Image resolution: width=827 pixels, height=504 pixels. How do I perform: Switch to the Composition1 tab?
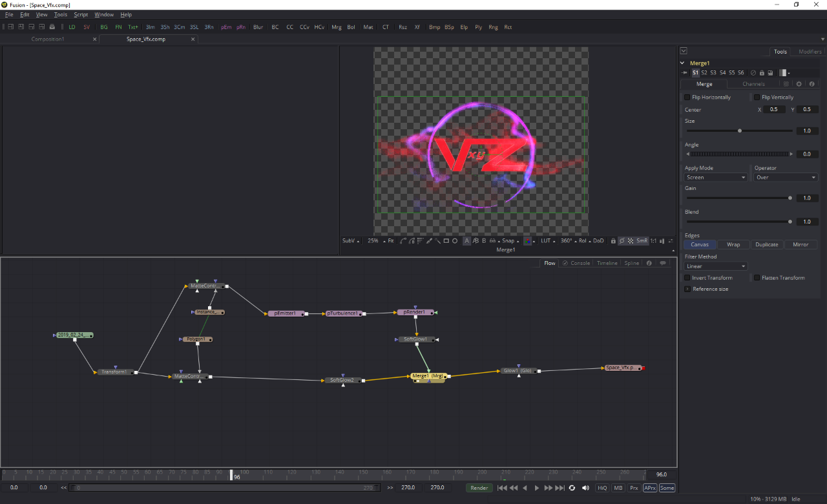click(48, 39)
